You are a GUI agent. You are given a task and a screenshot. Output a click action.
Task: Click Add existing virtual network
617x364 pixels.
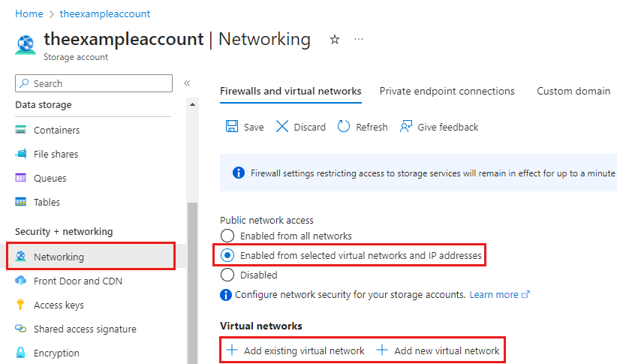pyautogui.click(x=296, y=350)
